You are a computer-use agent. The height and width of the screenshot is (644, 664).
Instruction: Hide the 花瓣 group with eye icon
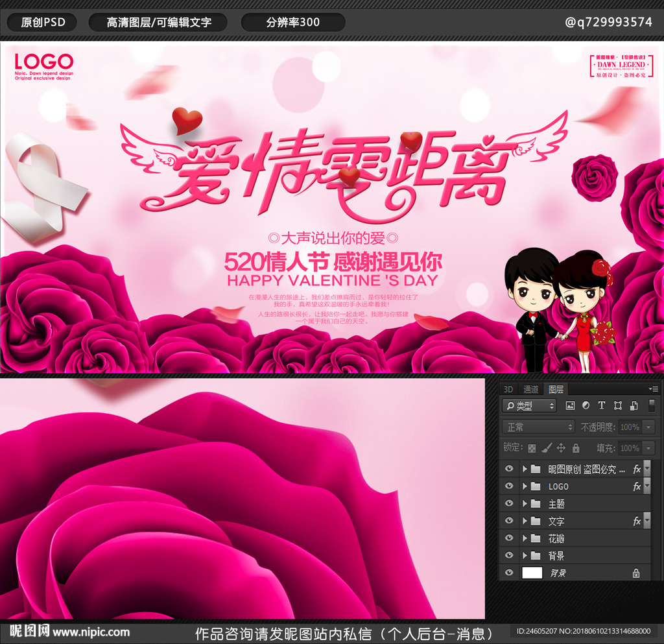pyautogui.click(x=509, y=538)
